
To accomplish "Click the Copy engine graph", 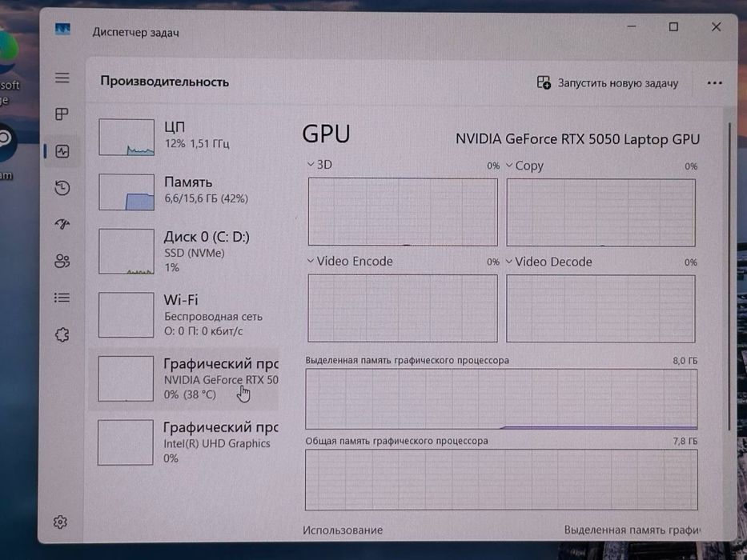I will point(600,213).
